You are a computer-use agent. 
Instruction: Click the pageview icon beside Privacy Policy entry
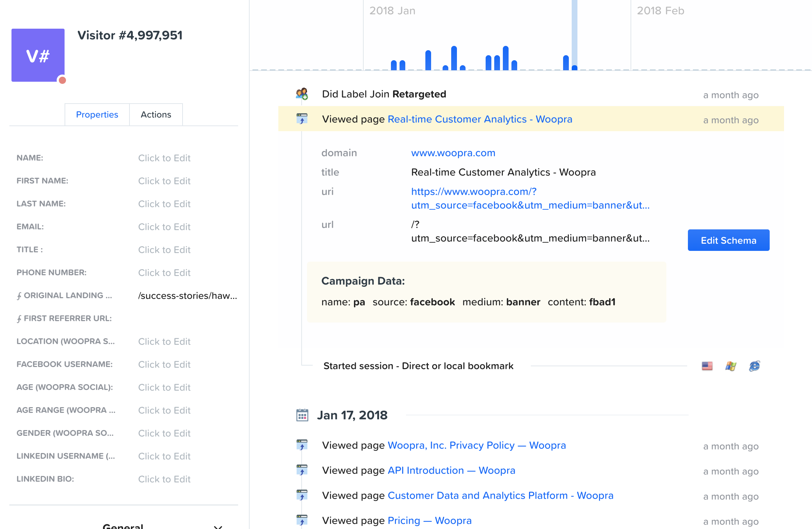pos(302,445)
